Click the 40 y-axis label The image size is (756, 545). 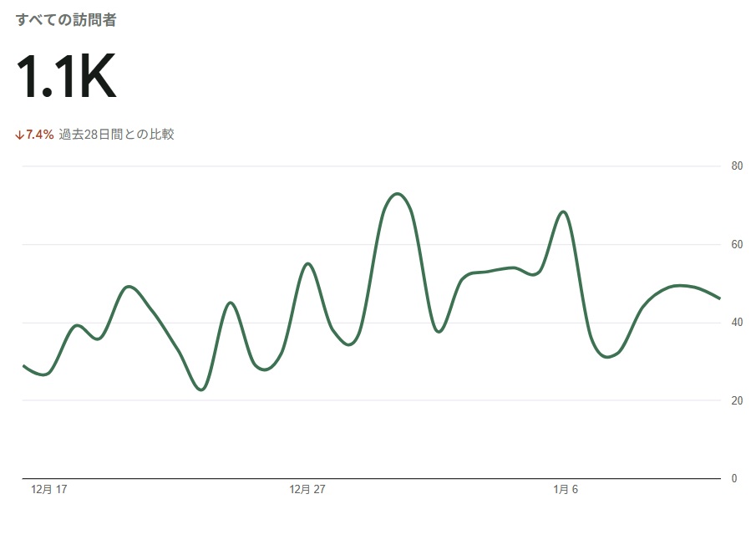[737, 323]
